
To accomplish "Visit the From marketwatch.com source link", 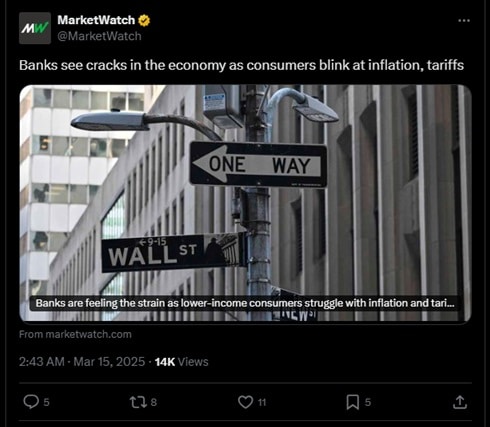I will coord(75,334).
